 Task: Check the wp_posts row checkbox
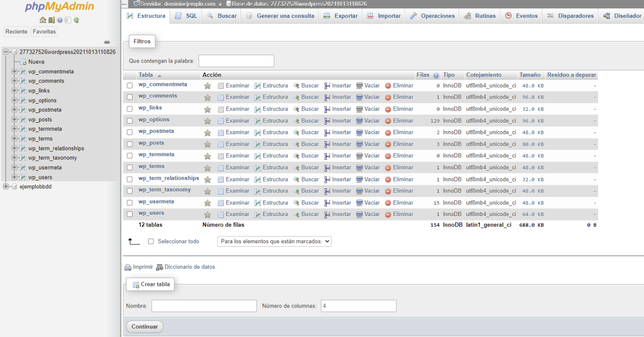130,144
